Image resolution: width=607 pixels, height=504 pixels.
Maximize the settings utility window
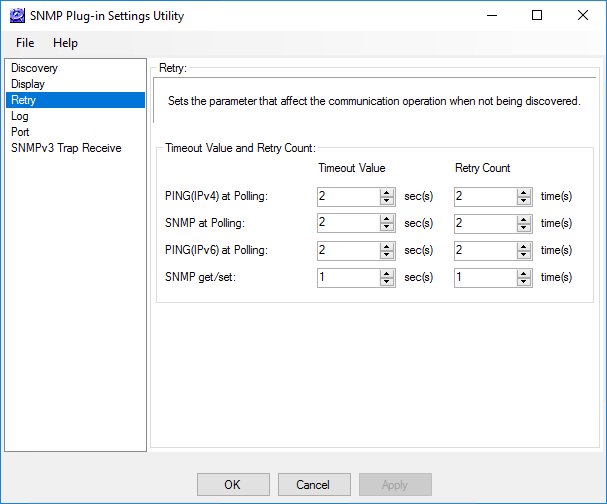[537, 16]
